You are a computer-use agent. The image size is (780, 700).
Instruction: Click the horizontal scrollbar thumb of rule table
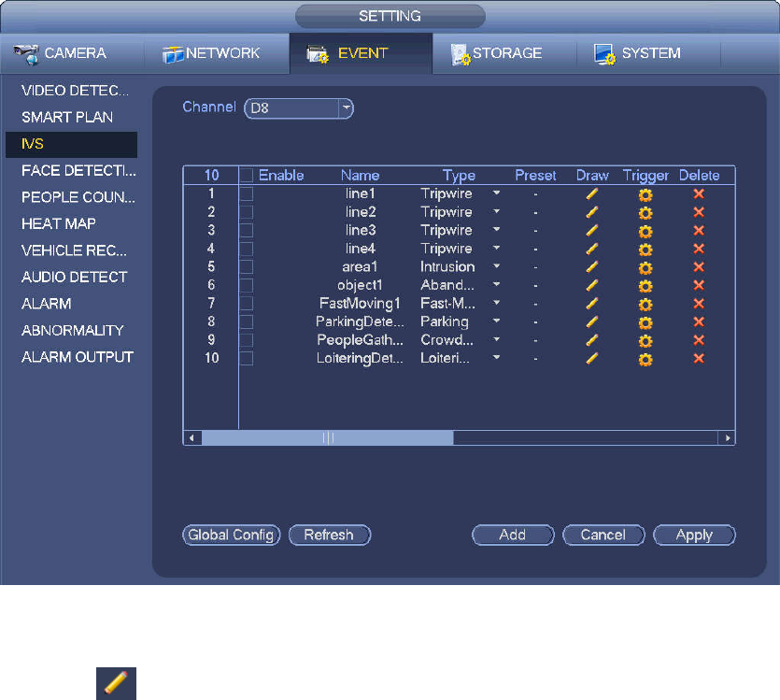[x=327, y=437]
